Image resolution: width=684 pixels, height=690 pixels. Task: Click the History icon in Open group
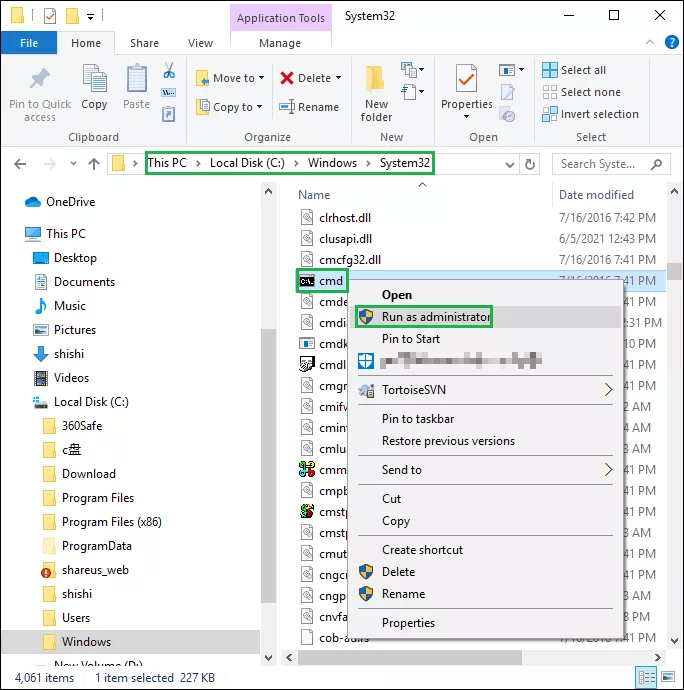point(507,115)
